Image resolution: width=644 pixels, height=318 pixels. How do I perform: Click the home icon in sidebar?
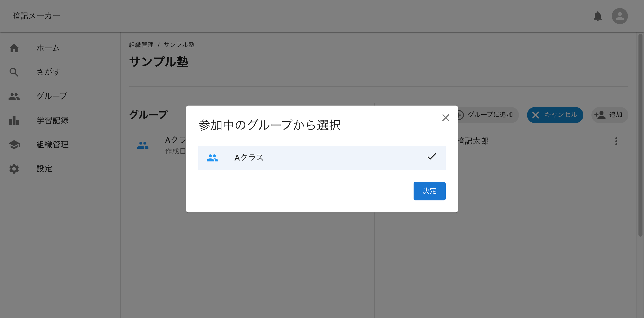click(14, 48)
